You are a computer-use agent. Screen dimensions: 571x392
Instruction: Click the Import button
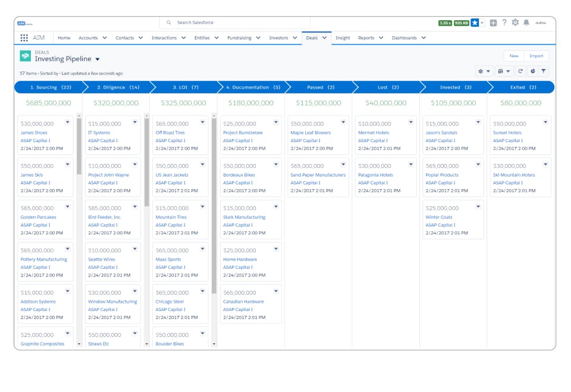[537, 55]
